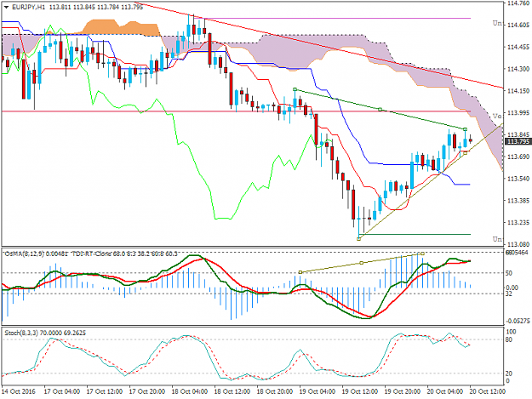Select the olive trendline's upper anchor near 113.690
This screenshot has width=532, height=399.
[x=465, y=153]
